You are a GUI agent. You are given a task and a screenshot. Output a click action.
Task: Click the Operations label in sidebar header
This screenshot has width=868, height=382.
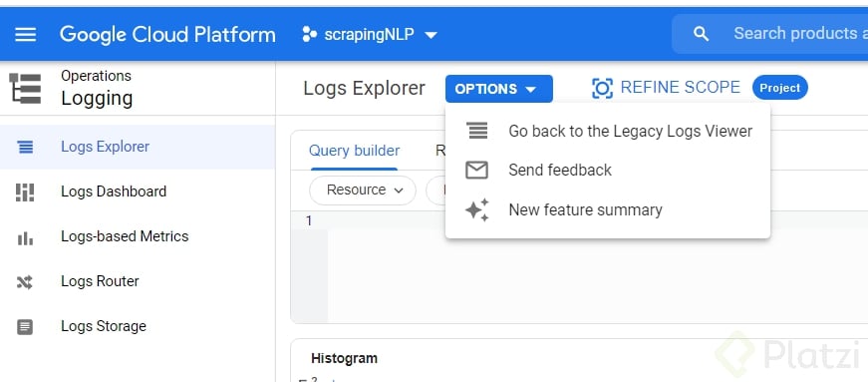click(97, 76)
